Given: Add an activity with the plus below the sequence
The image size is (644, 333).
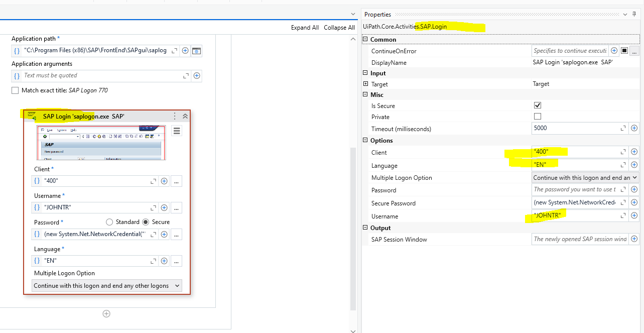Looking at the screenshot, I should [106, 313].
